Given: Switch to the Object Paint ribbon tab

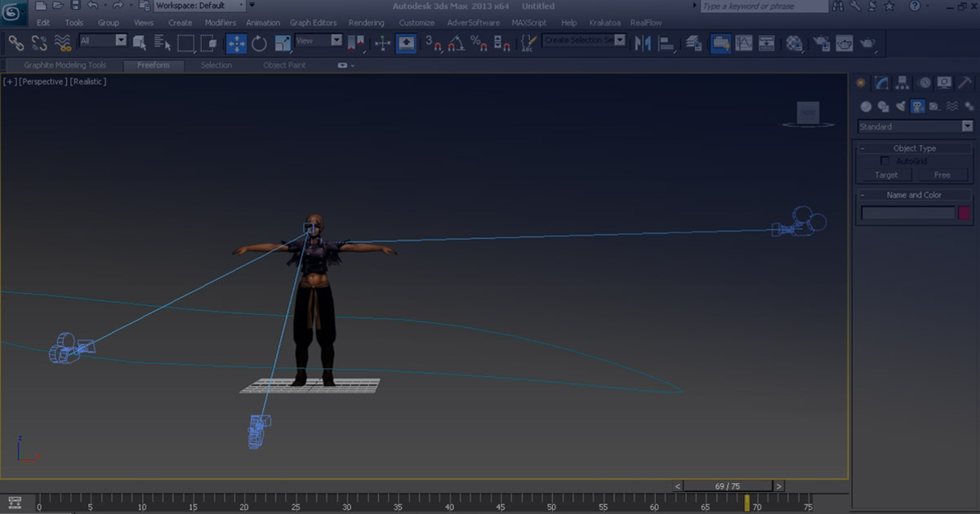Looking at the screenshot, I should pos(283,64).
